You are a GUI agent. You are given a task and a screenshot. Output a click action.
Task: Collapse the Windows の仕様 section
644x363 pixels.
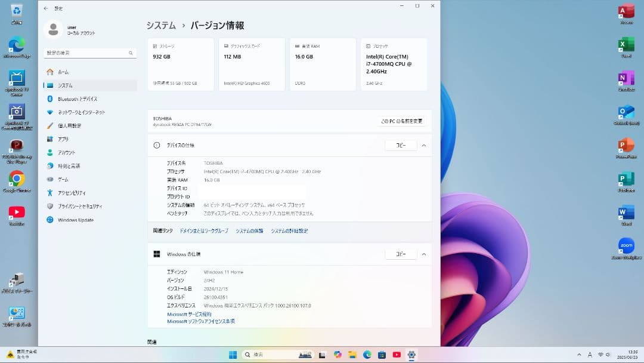pyautogui.click(x=423, y=254)
